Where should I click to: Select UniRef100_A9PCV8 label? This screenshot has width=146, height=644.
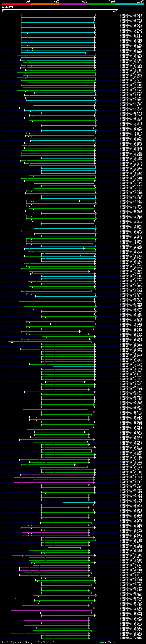point(131,356)
